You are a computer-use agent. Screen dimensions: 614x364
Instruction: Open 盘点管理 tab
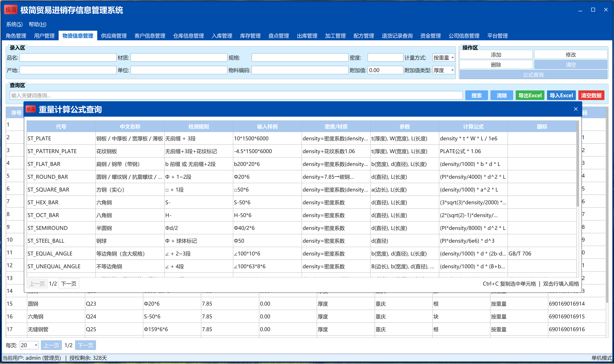coord(279,36)
